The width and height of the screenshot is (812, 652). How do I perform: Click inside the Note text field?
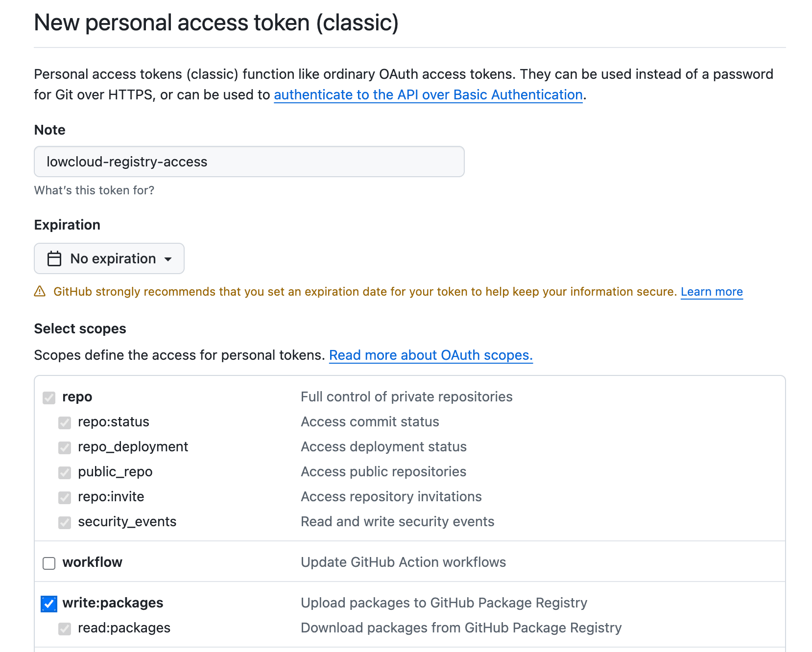(248, 162)
